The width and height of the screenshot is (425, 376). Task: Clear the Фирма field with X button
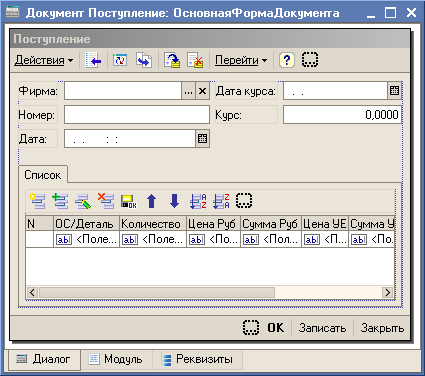click(202, 91)
